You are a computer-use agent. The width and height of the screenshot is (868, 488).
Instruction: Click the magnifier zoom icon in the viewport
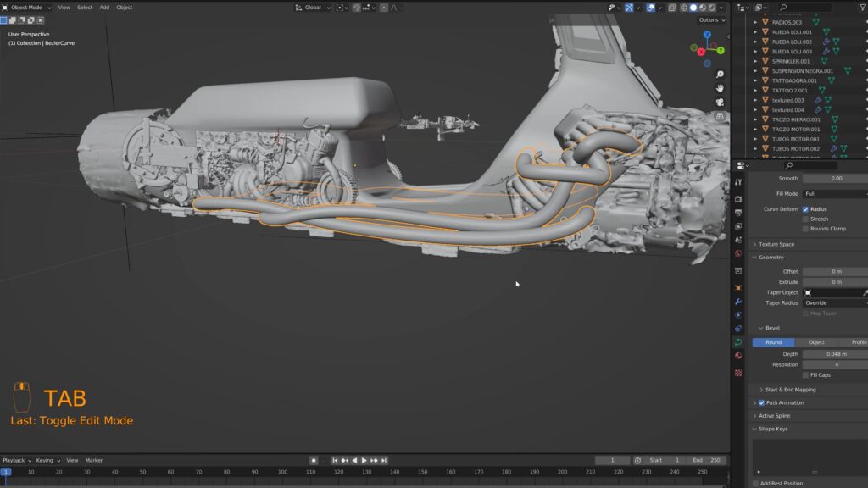click(720, 75)
